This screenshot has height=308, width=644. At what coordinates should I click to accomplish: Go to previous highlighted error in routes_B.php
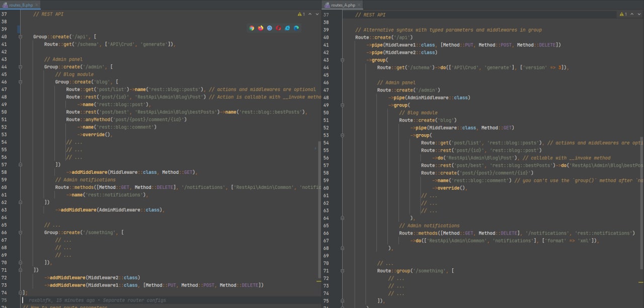309,15
